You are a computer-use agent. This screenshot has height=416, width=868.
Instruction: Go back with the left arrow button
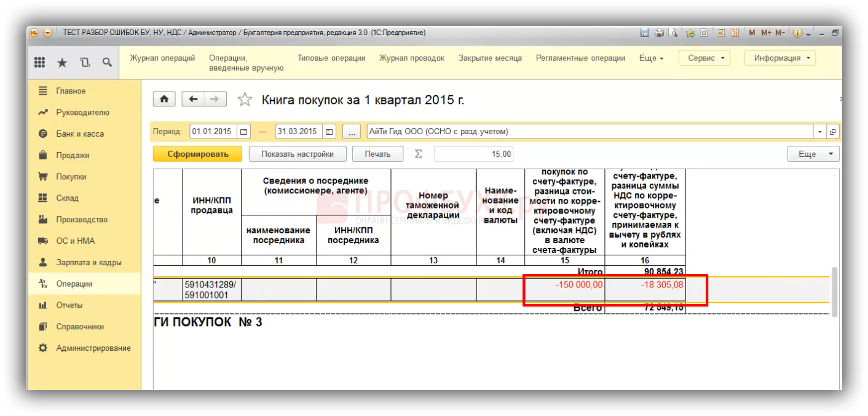coord(193,99)
